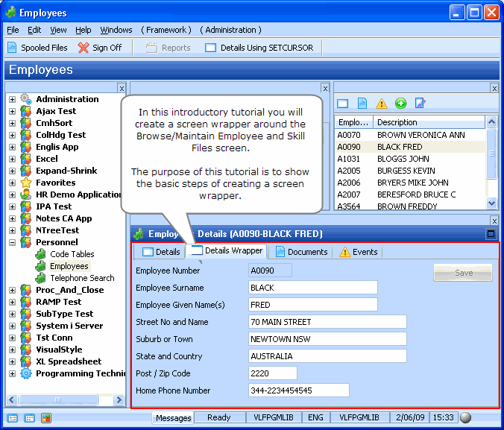
Task: Click the HR Demo Application person icon
Action: pyautogui.click(x=26, y=195)
